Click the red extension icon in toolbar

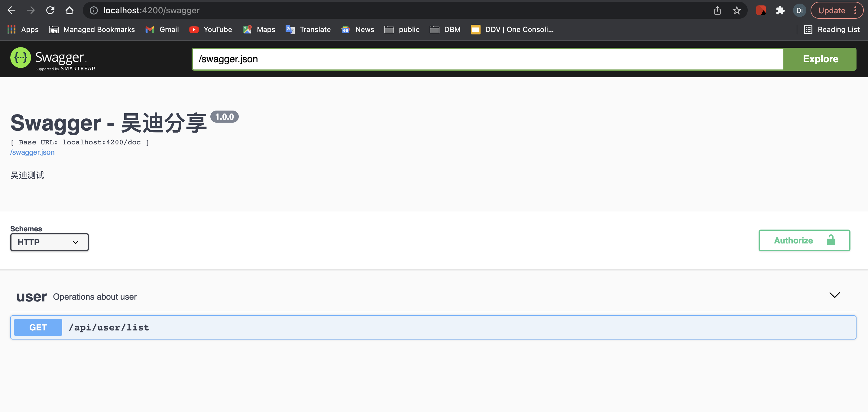(760, 11)
